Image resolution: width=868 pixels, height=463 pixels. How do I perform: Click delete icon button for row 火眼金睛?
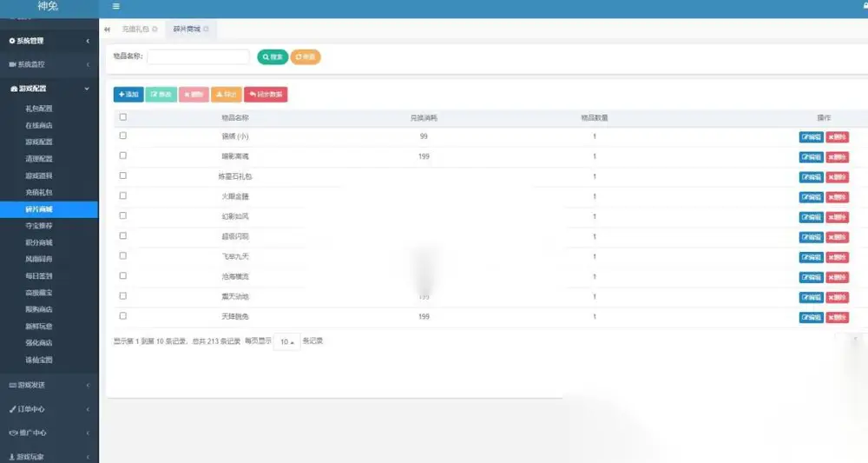point(837,197)
